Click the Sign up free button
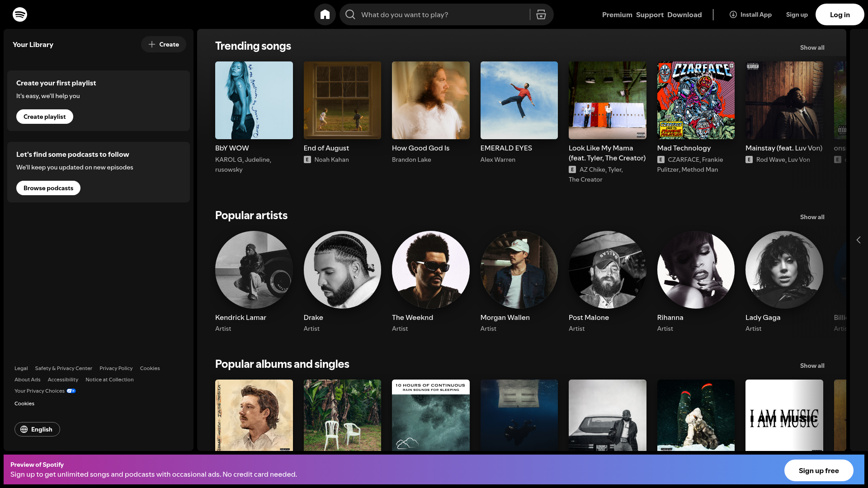868x488 pixels. click(819, 470)
